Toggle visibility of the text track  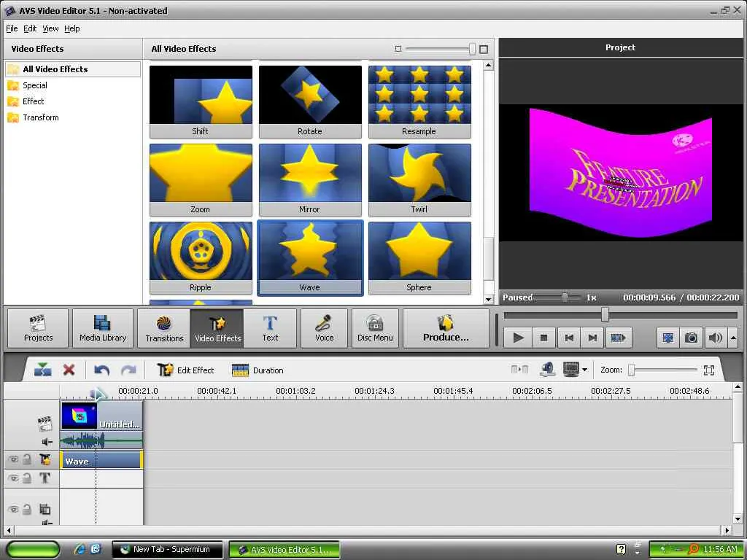click(13, 478)
